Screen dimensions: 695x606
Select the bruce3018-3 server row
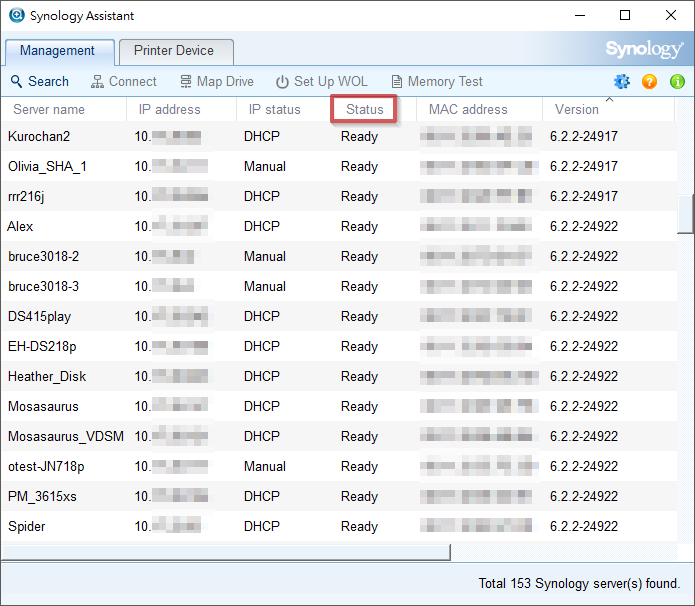[x=339, y=286]
